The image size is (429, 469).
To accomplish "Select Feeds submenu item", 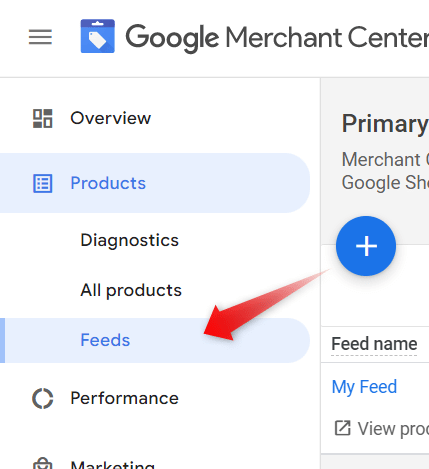I will 155,340.
